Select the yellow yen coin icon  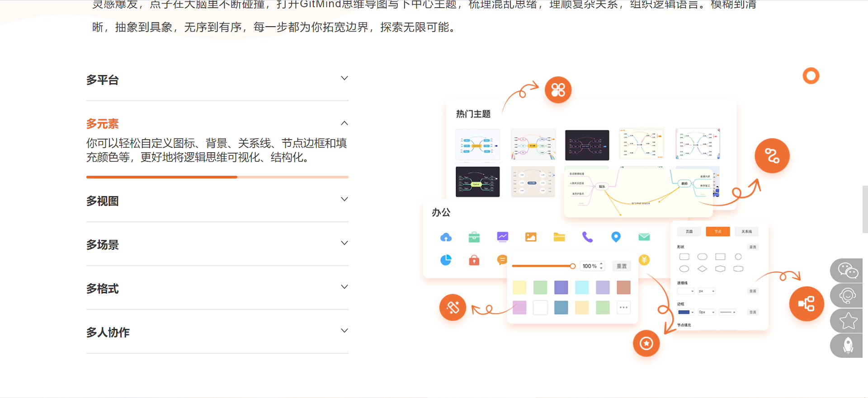[644, 260]
